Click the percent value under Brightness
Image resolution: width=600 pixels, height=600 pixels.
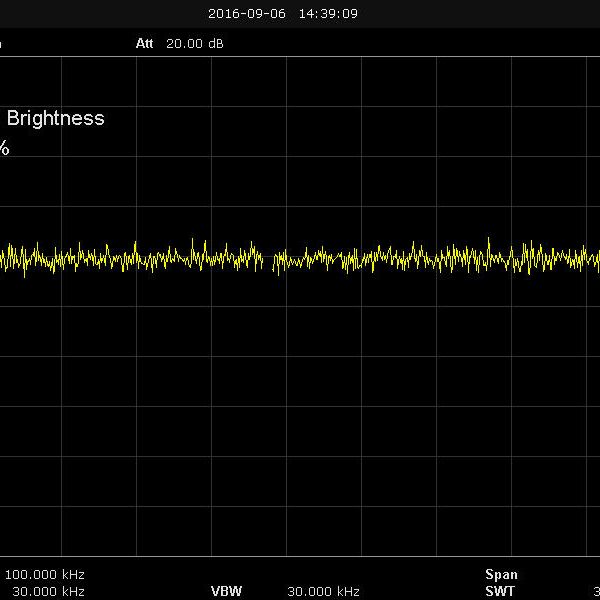click(4, 149)
